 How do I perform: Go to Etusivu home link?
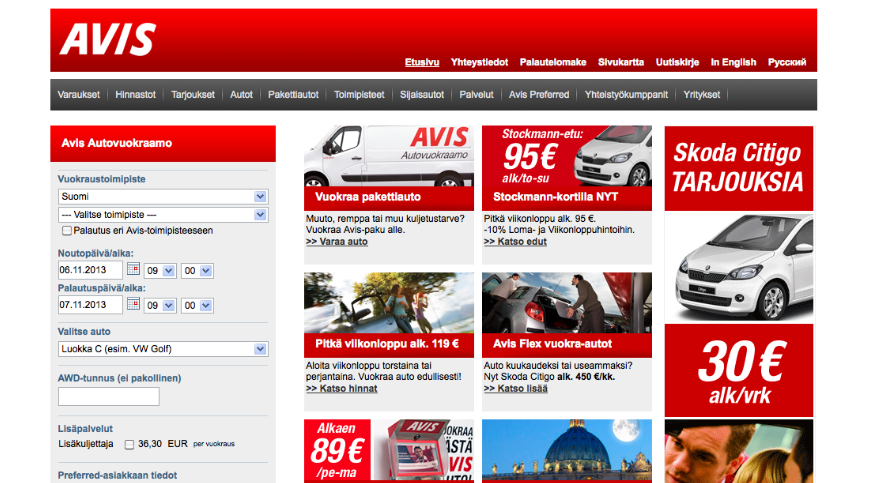coord(422,62)
